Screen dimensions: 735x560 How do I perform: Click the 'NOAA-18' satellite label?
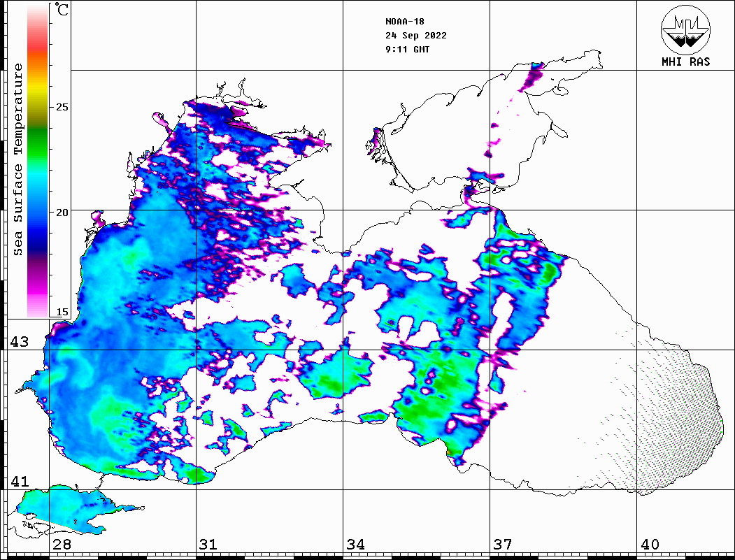pos(405,22)
